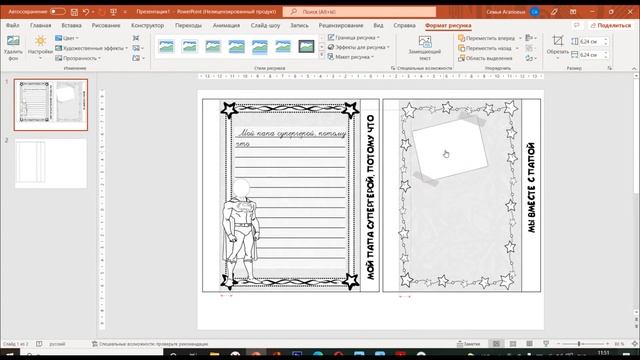Image resolution: width=640 pixels, height=360 pixels.
Task: Open Picture Layout (Макет рисунка) dropdown
Action: coord(351,57)
